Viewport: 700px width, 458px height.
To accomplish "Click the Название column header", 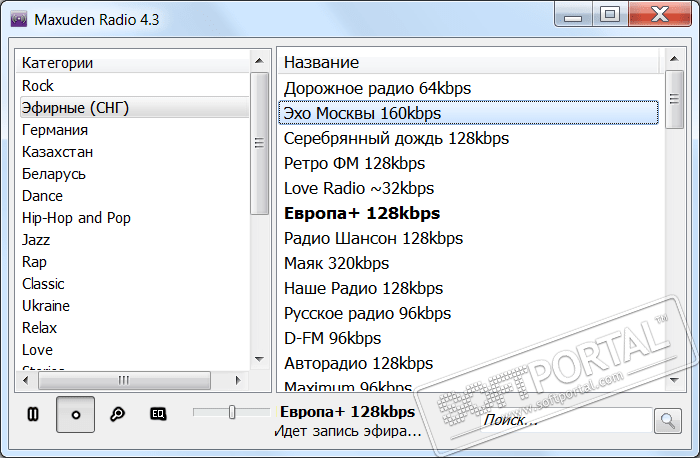I will tap(469, 62).
